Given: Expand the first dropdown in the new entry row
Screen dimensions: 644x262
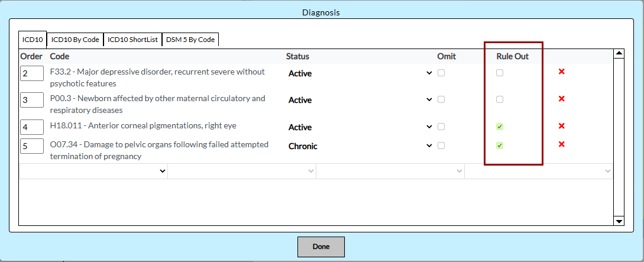Looking at the screenshot, I should pyautogui.click(x=93, y=171).
